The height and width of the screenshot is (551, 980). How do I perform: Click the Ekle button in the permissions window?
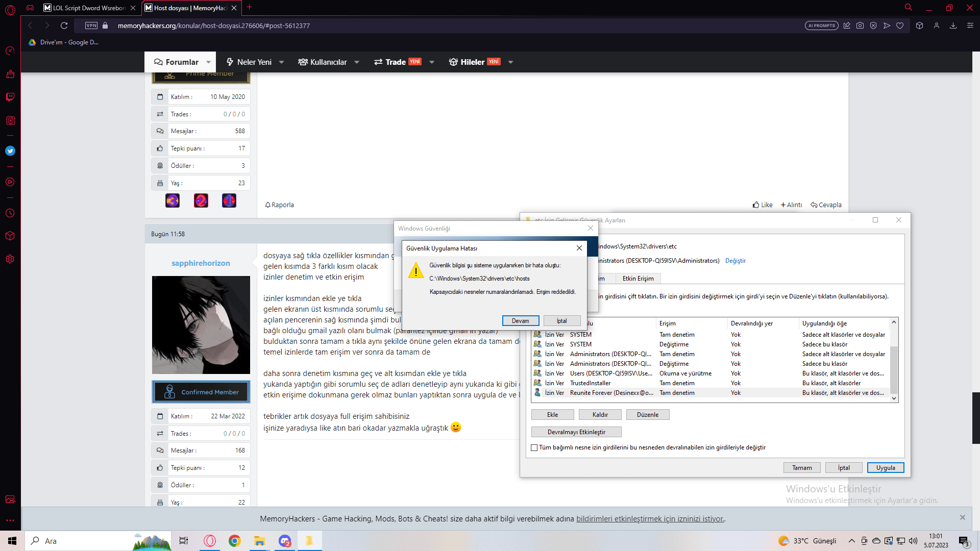[553, 415]
